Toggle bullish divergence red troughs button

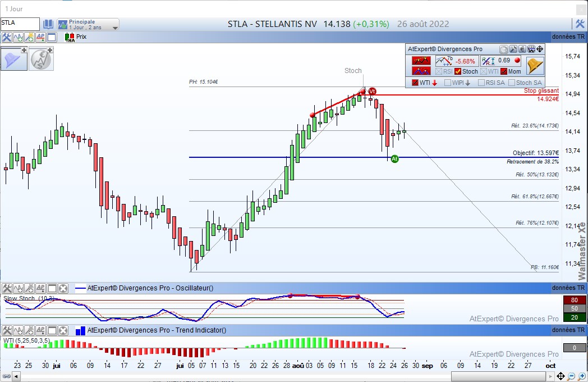(x=421, y=71)
